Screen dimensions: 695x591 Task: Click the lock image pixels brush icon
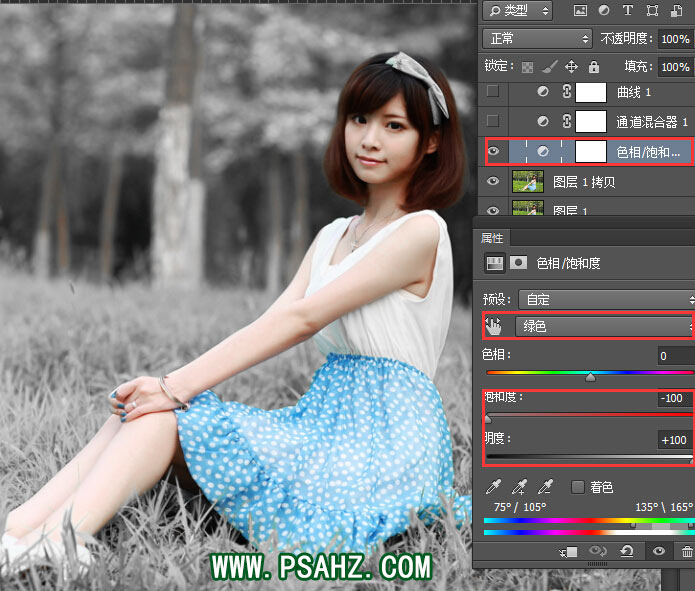tap(550, 67)
